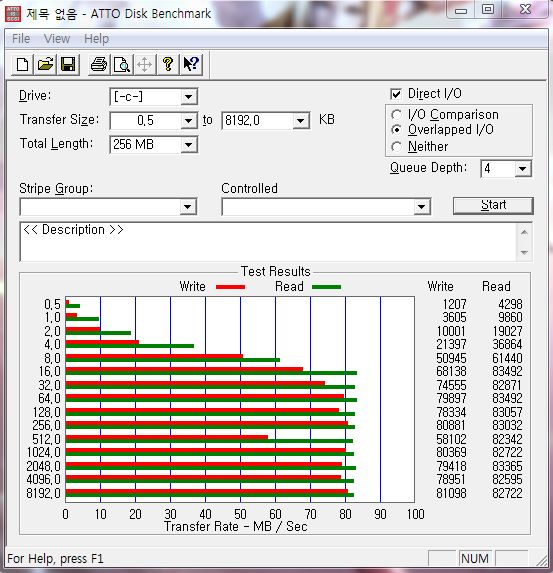Expand the Controlled dropdown

pyautogui.click(x=421, y=207)
